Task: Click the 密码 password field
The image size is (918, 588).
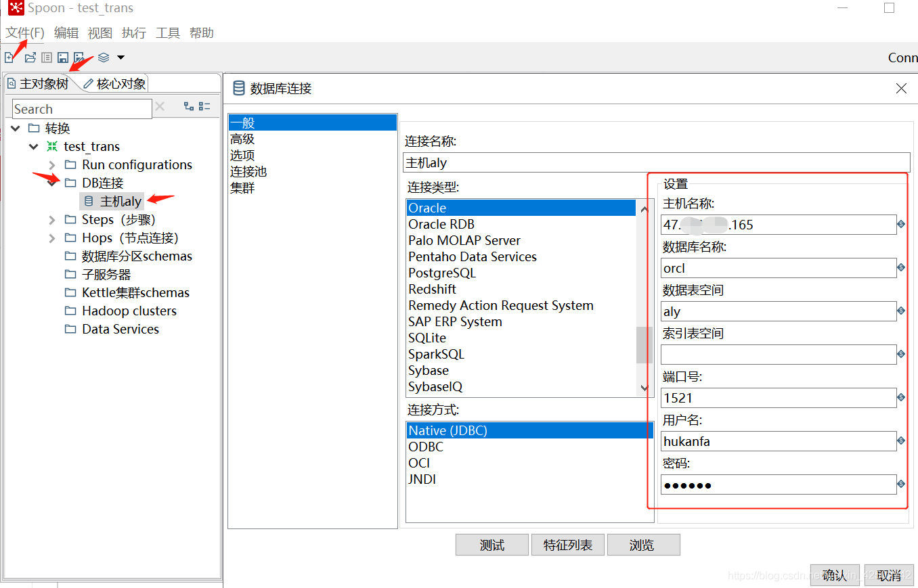Action: pyautogui.click(x=779, y=484)
